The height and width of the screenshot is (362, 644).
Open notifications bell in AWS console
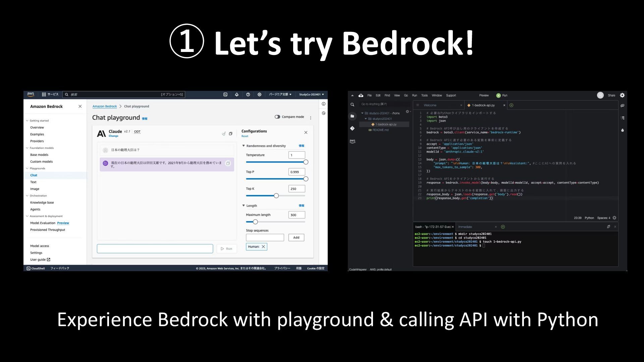(237, 95)
